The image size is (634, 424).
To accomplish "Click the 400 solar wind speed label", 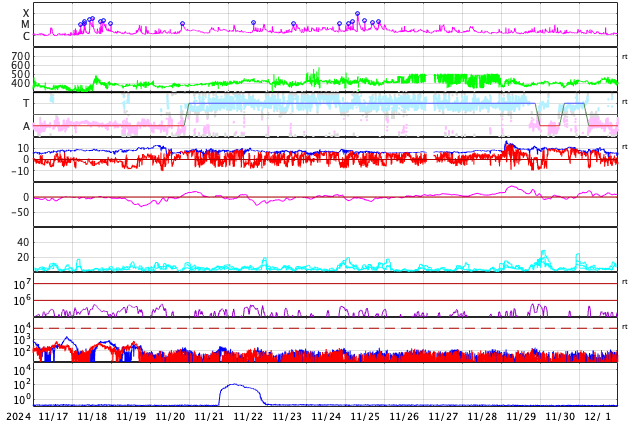I will [x=21, y=84].
